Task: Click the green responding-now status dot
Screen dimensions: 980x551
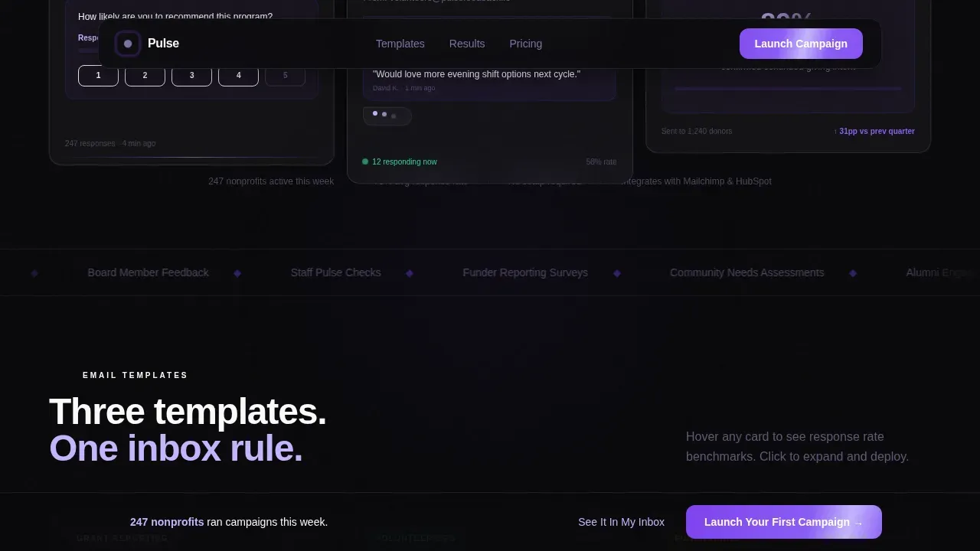Action: 365,161
